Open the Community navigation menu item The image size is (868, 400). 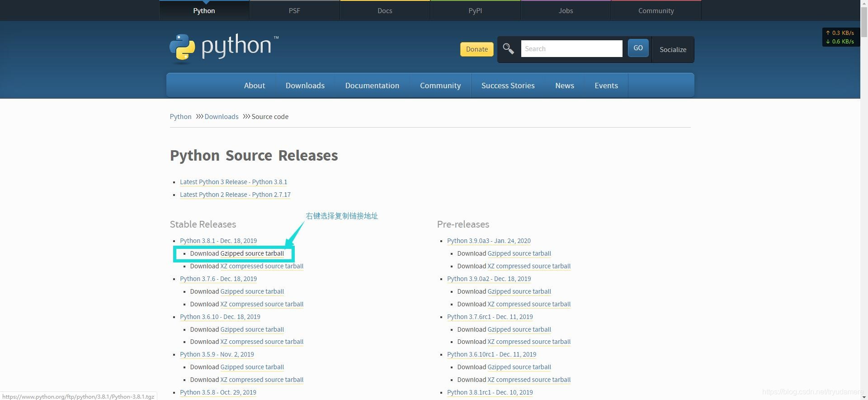point(440,86)
